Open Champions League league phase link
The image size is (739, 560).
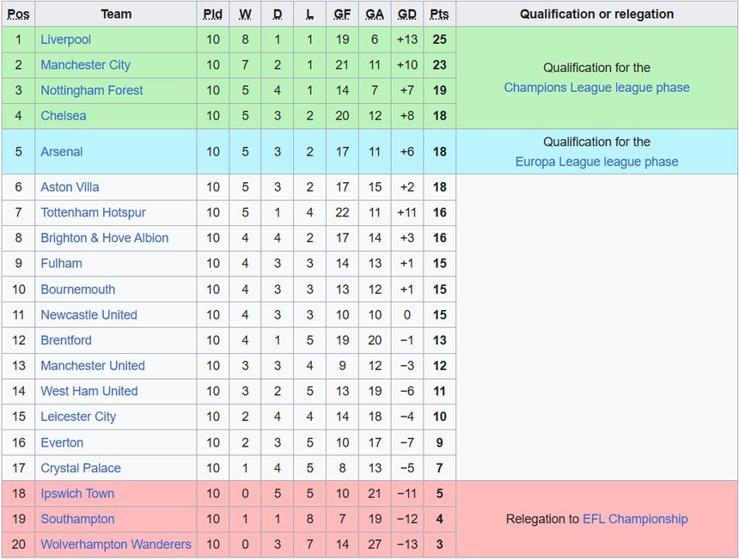596,88
